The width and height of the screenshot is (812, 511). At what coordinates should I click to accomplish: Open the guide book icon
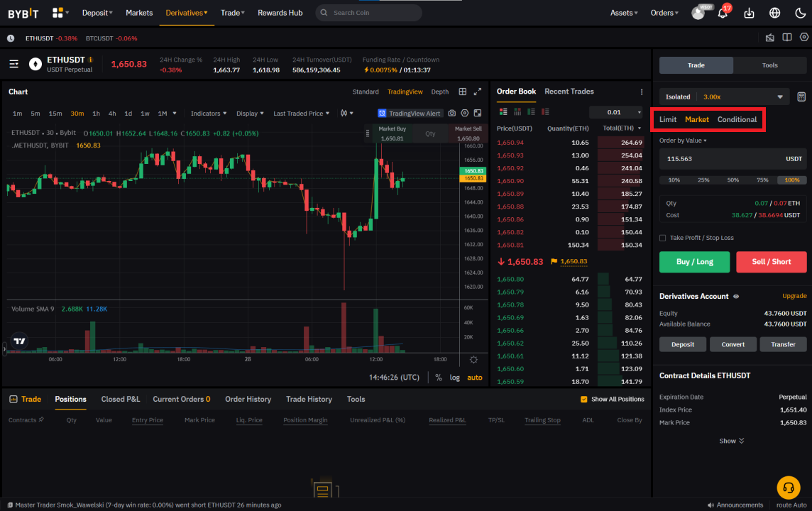point(786,38)
